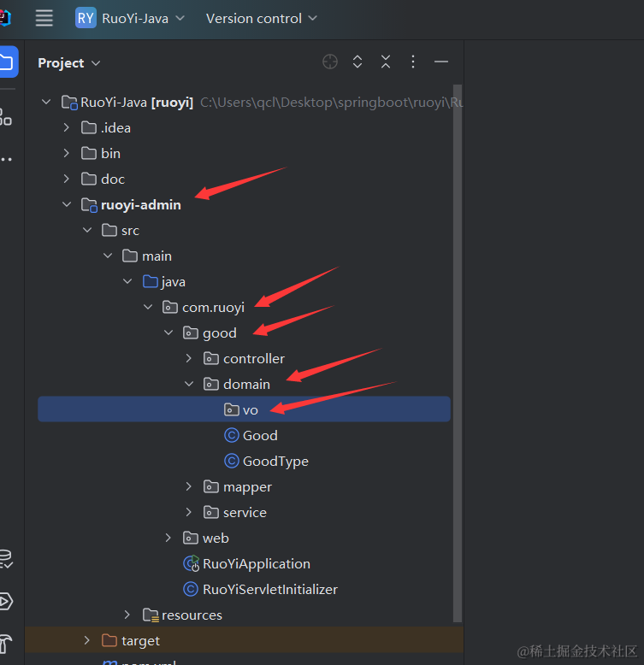Select the RuoYiApplication class

(256, 564)
